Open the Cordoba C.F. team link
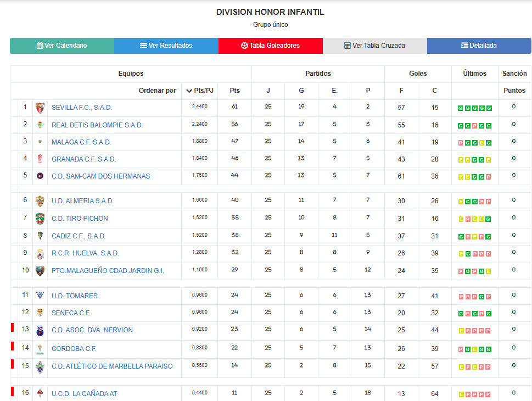Screen dimensions: 532x401 pyautogui.click(x=74, y=349)
